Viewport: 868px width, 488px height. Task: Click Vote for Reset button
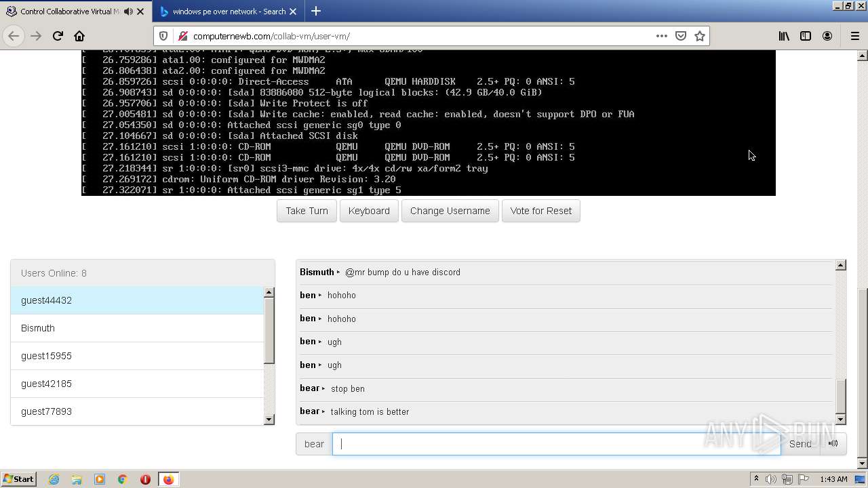(x=541, y=211)
